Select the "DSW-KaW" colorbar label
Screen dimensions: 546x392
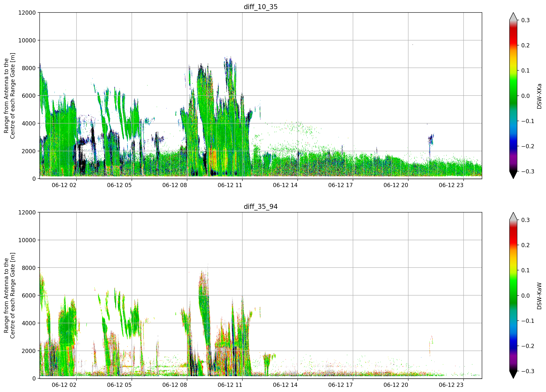tap(539, 296)
